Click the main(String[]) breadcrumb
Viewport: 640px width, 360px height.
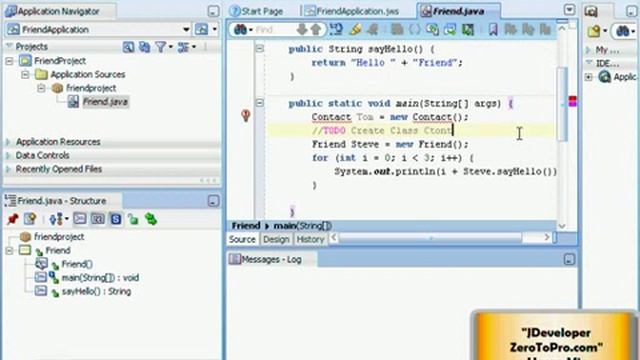(x=302, y=226)
